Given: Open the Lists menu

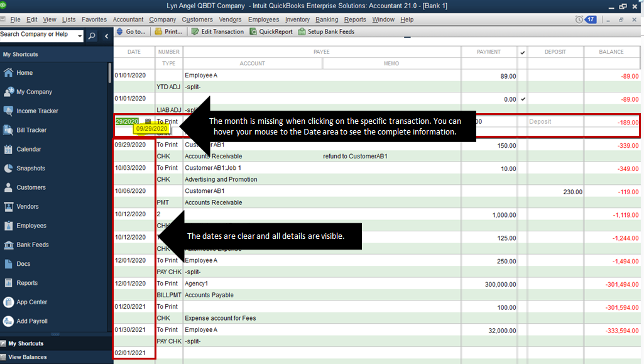Looking at the screenshot, I should pos(68,19).
